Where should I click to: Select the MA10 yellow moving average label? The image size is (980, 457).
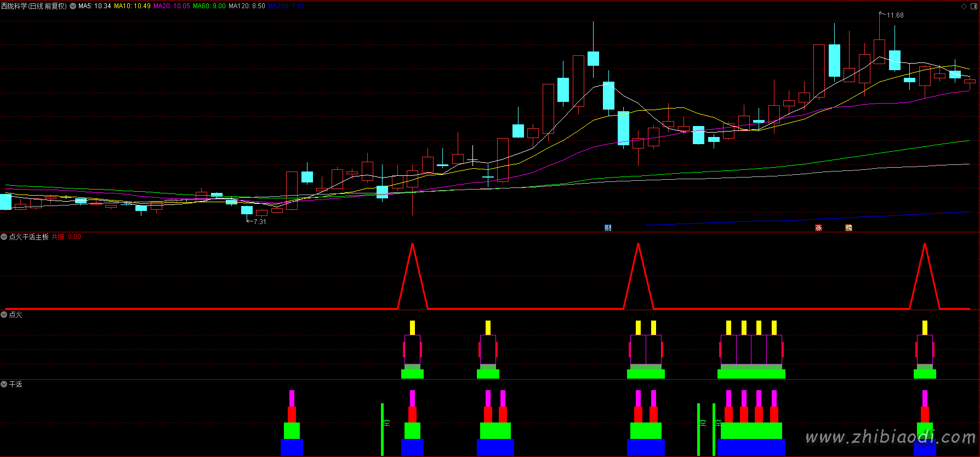pos(132,6)
